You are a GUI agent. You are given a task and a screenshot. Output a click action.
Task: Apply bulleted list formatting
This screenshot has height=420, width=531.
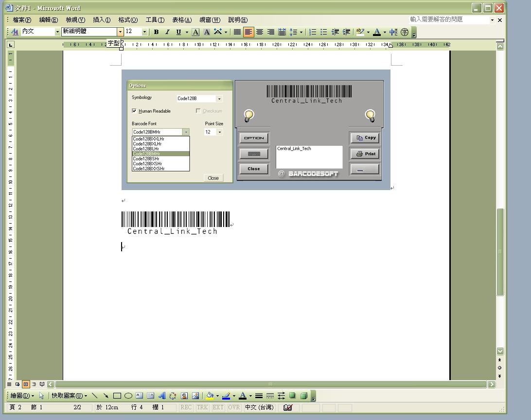coord(324,32)
